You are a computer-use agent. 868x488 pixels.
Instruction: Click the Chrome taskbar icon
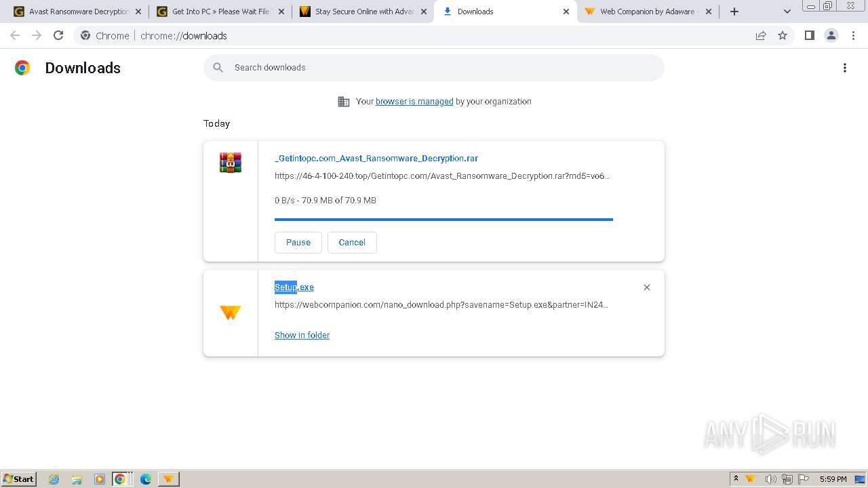[x=120, y=479]
